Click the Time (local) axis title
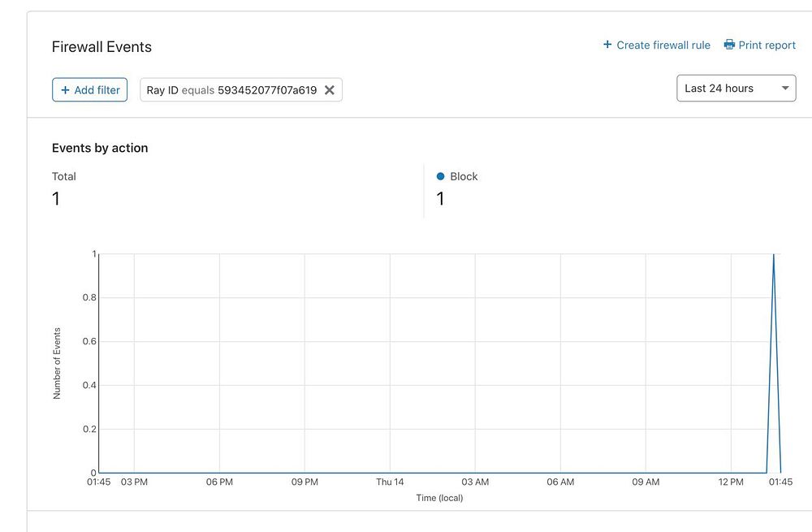Image resolution: width=812 pixels, height=532 pixels. [x=439, y=498]
